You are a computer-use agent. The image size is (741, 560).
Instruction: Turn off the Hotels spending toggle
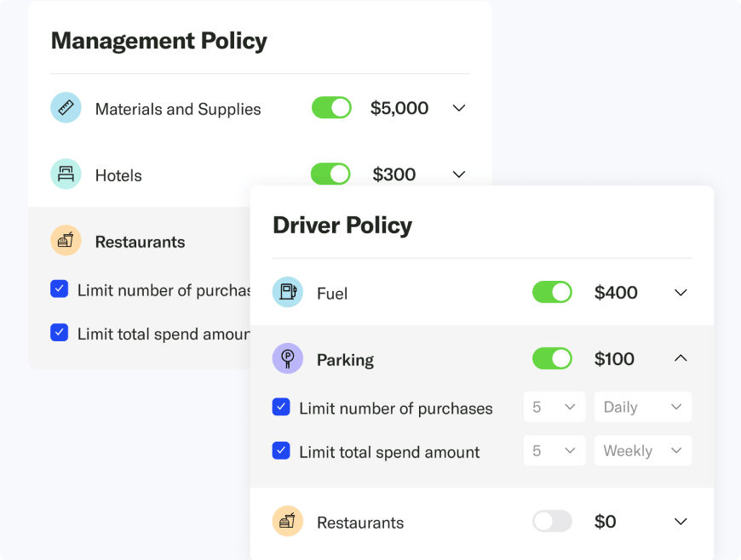(331, 174)
